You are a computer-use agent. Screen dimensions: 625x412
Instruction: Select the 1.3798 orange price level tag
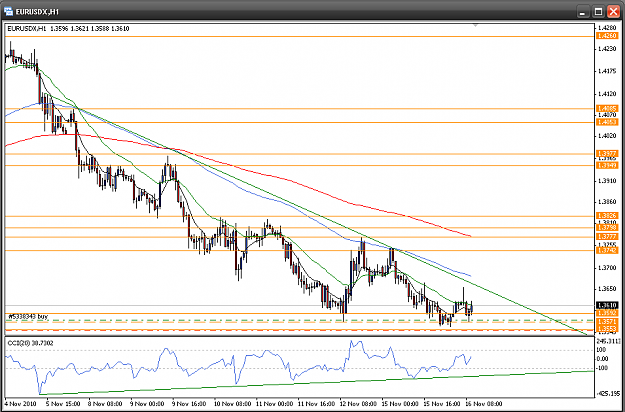point(607,228)
